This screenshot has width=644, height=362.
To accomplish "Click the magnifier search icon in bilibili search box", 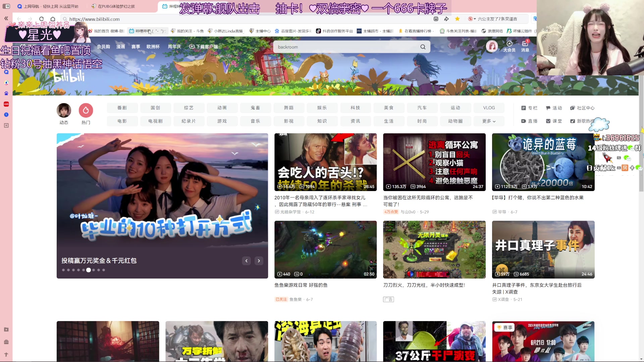I will tap(423, 47).
